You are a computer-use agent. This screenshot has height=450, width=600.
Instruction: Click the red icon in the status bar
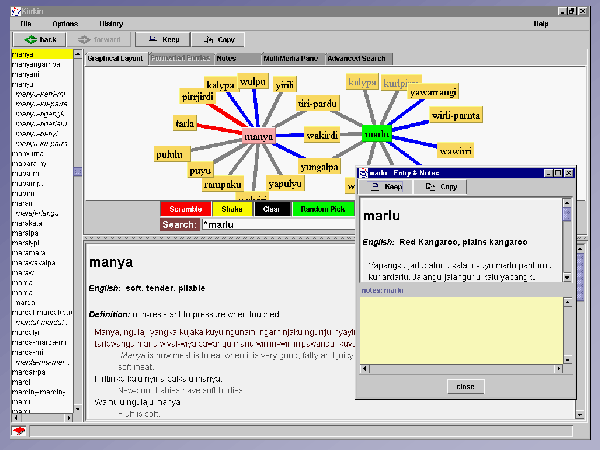pyautogui.click(x=19, y=430)
